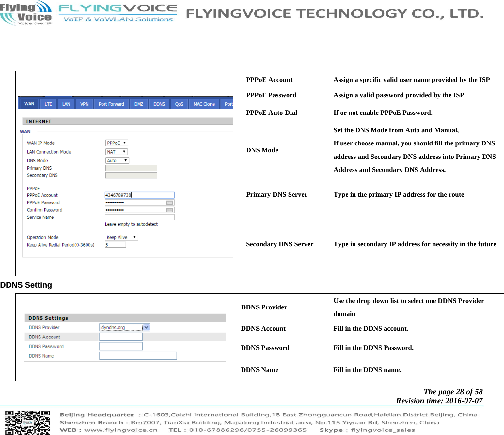
Task: Open the LAN tab
Action: (66, 104)
